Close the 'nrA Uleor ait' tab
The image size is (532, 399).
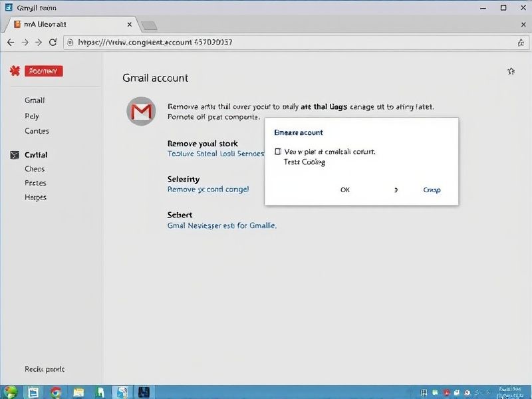[130, 25]
